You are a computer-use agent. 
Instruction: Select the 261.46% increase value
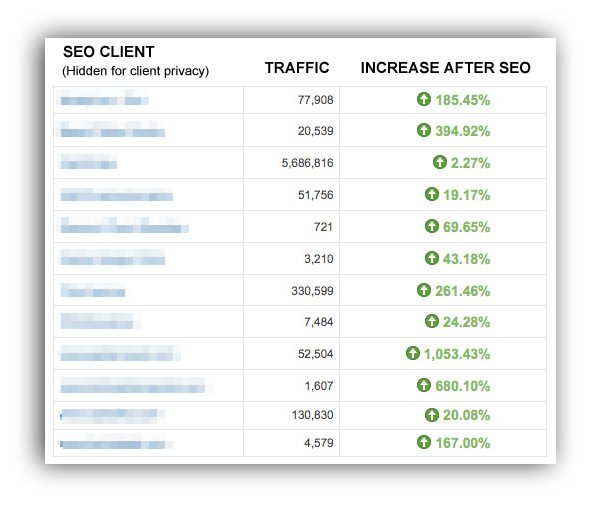pyautogui.click(x=463, y=291)
